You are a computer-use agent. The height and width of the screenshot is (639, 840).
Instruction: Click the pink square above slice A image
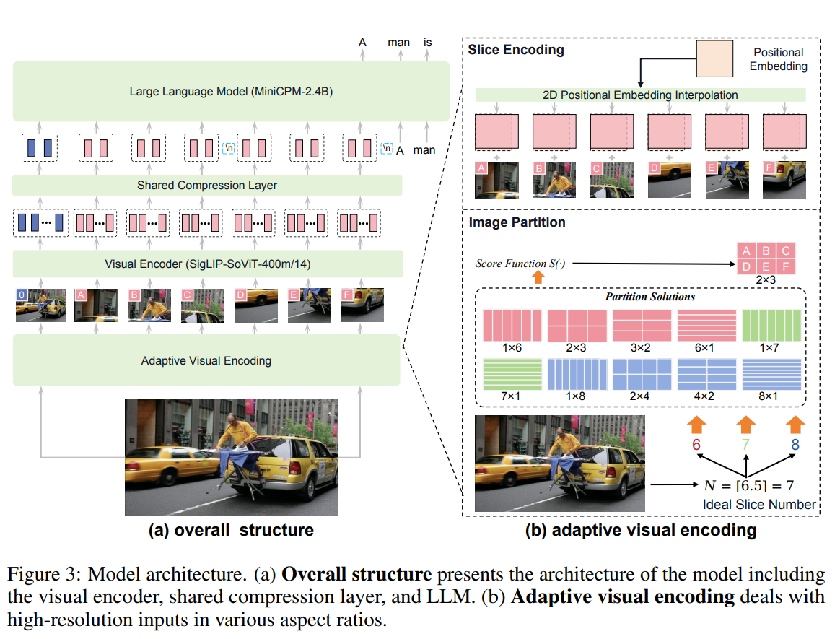pos(496,131)
